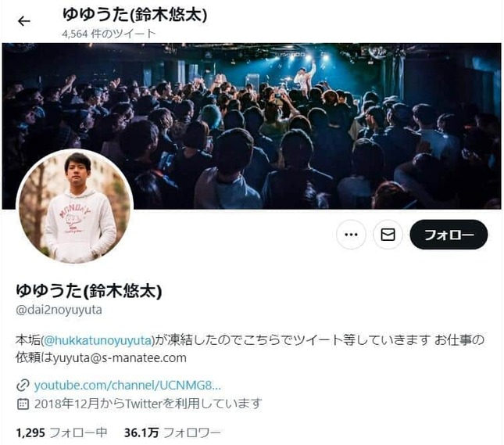View the 36.1万 フォロワー followers list
Image resolution: width=504 pixels, height=445 pixels.
[x=173, y=432]
